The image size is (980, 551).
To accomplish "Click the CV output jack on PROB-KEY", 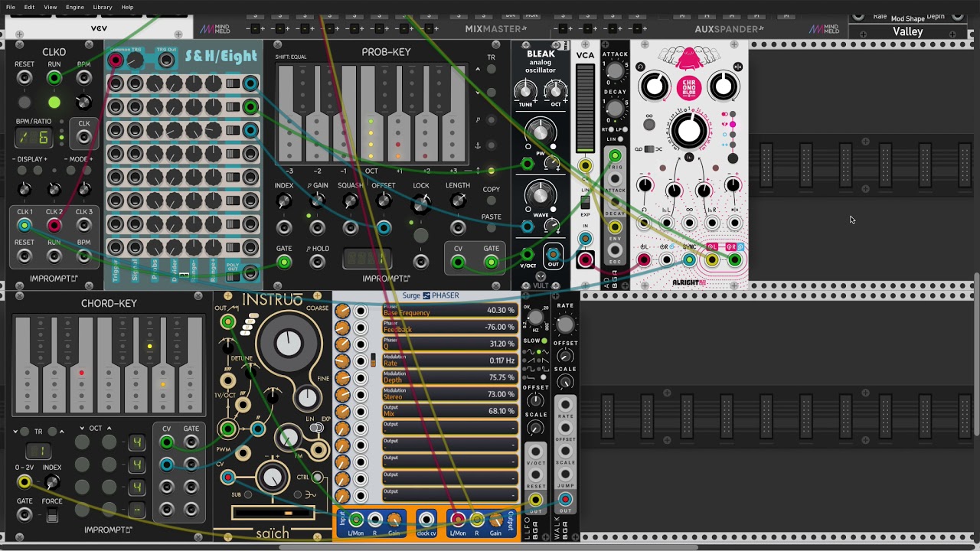I will coord(458,262).
